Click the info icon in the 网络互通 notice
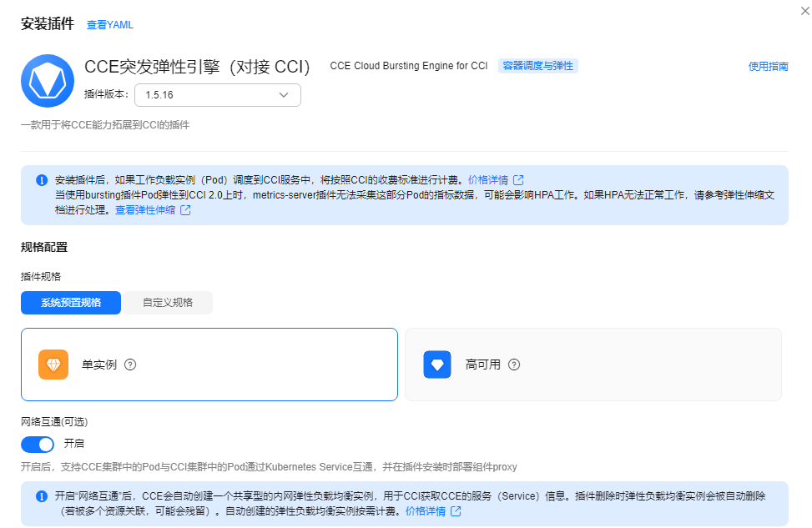Image resolution: width=812 pixels, height=528 pixels. 42,496
